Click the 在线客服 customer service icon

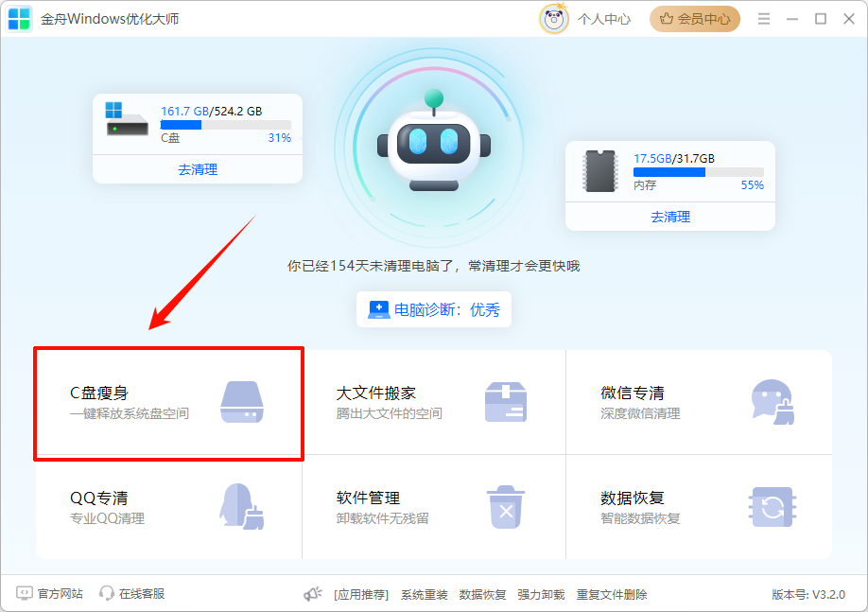(x=105, y=594)
